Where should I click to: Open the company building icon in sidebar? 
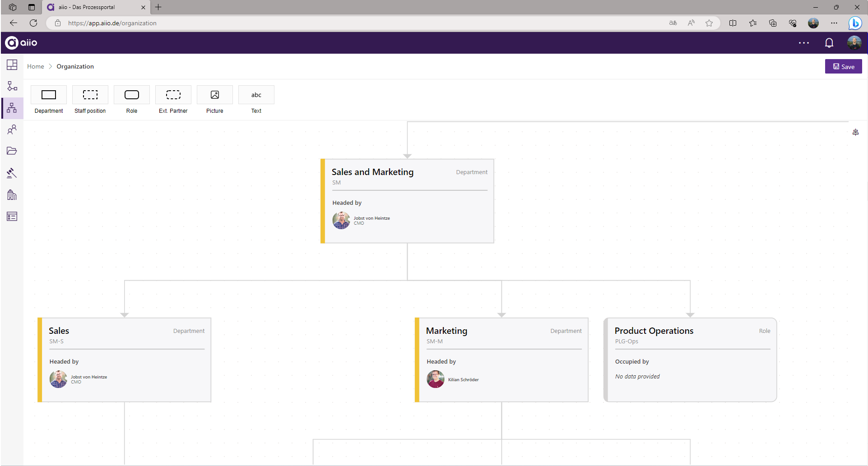coord(12,194)
